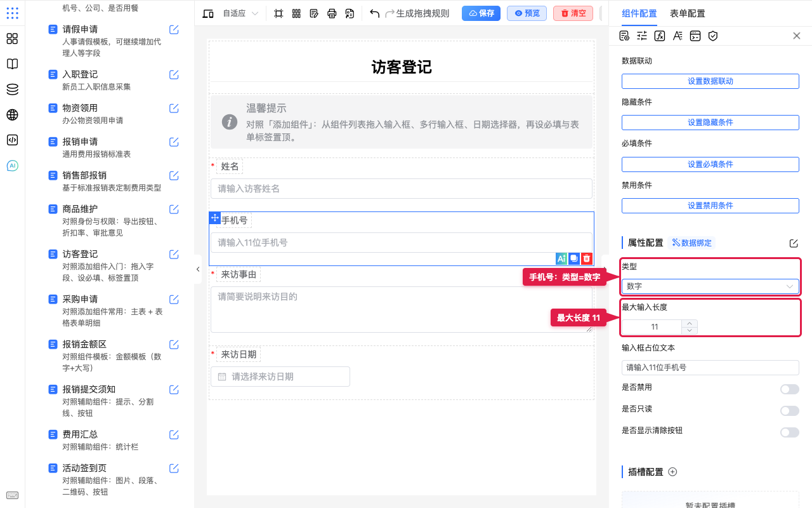This screenshot has height=508, width=812.
Task: Open the terminal window panel icon
Action: click(695, 36)
